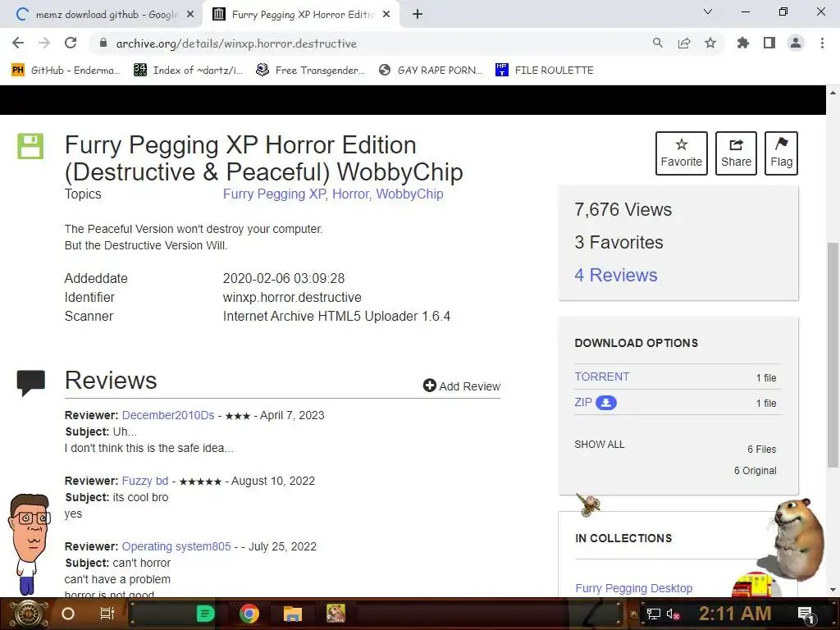840x630 pixels.
Task: Bookmark this page with the star icon
Action: pyautogui.click(x=710, y=43)
